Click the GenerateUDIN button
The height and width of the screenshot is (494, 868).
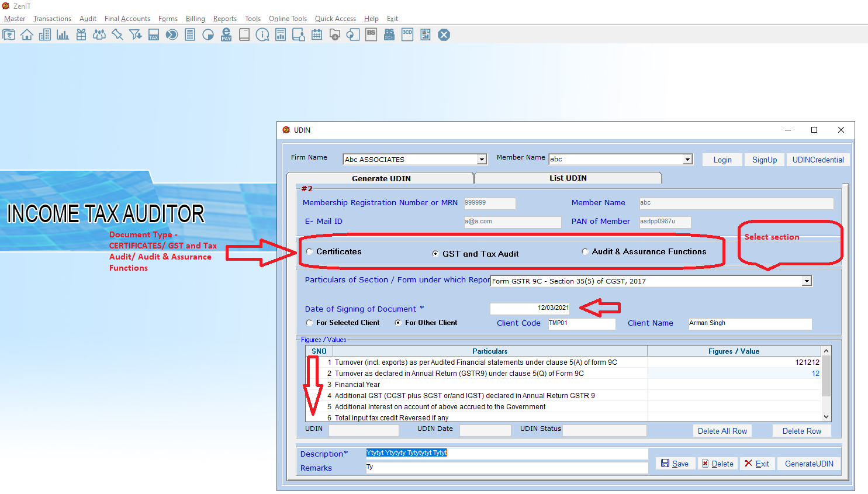tap(809, 464)
